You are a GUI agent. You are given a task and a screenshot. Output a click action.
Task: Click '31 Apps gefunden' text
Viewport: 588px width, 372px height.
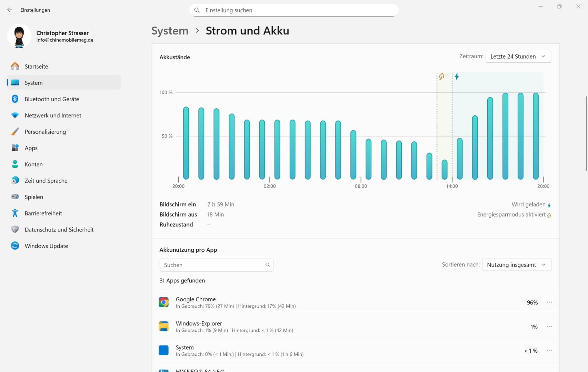(x=182, y=280)
